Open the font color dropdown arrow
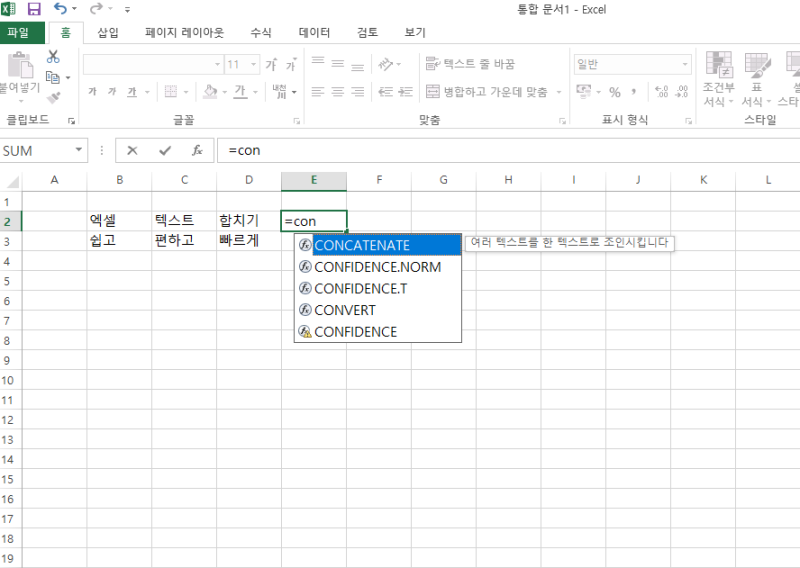The image size is (800, 568). (x=255, y=92)
